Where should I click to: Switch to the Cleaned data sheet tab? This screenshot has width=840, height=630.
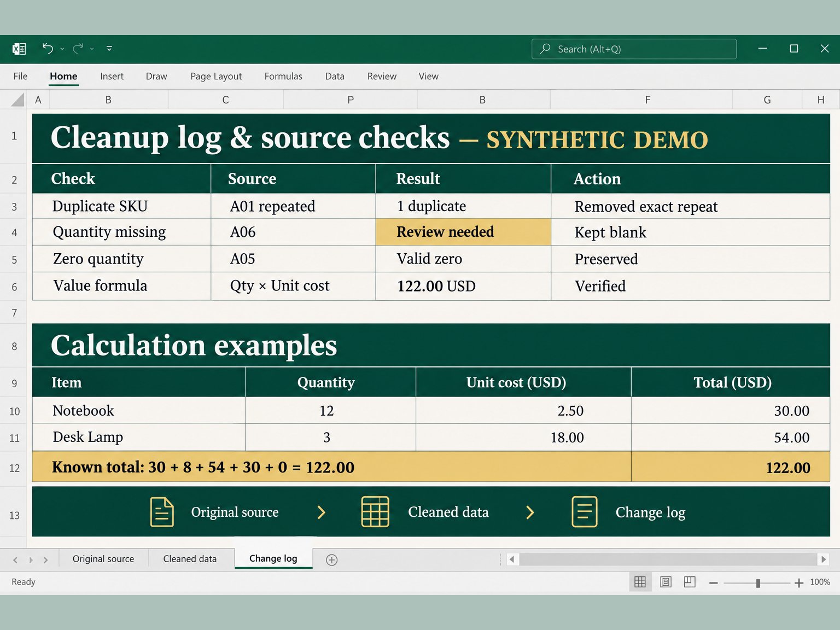(190, 559)
